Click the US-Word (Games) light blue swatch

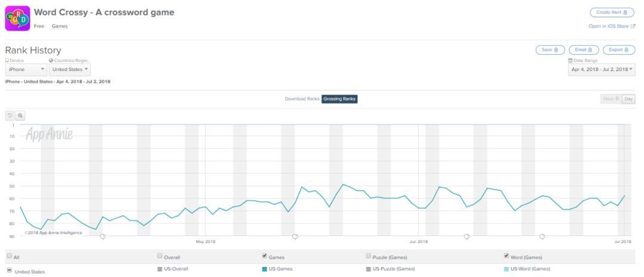[506, 269]
